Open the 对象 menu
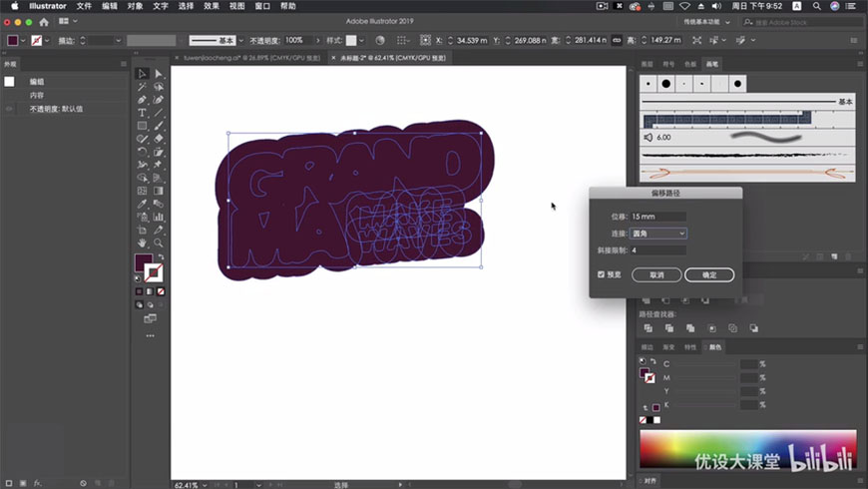This screenshot has height=489, width=868. point(135,6)
